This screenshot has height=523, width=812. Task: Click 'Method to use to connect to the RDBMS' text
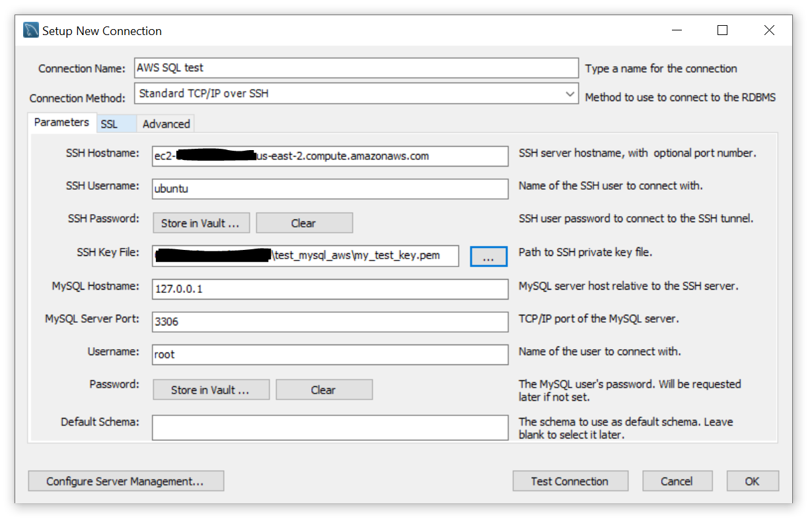click(x=681, y=97)
